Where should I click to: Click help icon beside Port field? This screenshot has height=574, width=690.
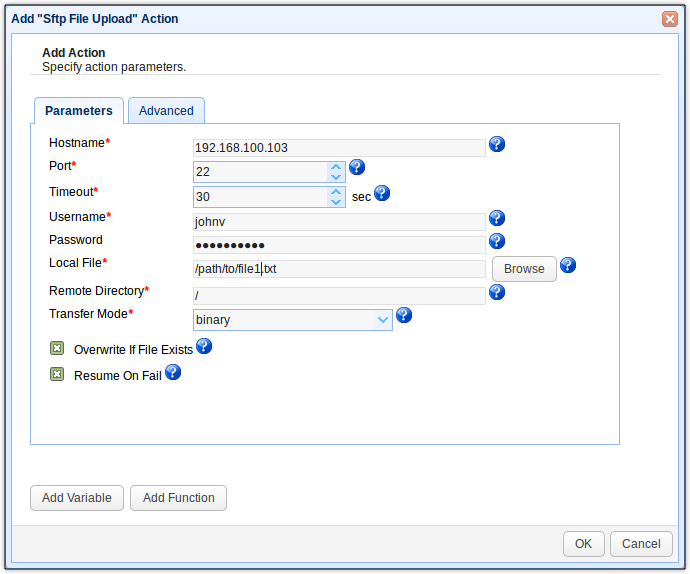(357, 168)
